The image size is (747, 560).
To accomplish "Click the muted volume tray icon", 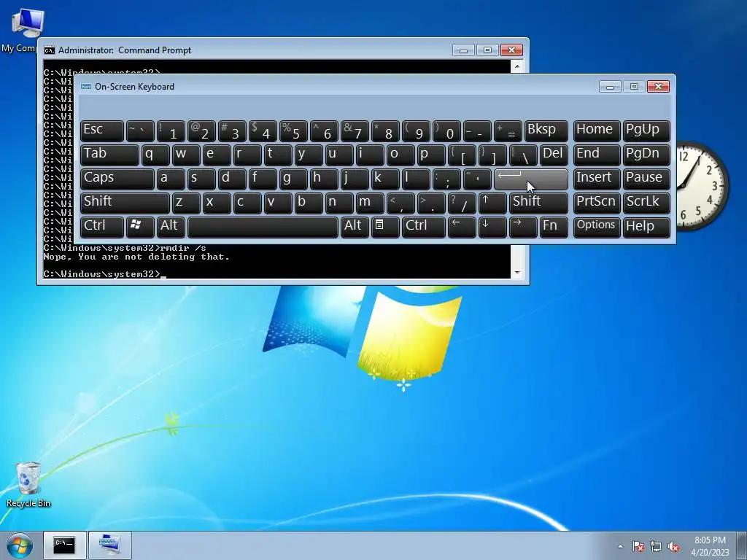I will point(673,546).
